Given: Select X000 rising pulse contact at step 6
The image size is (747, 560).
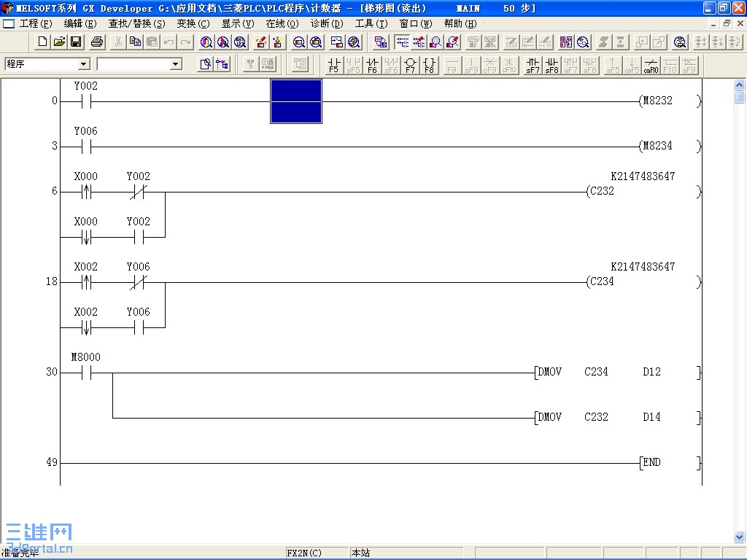Looking at the screenshot, I should pos(86,186).
